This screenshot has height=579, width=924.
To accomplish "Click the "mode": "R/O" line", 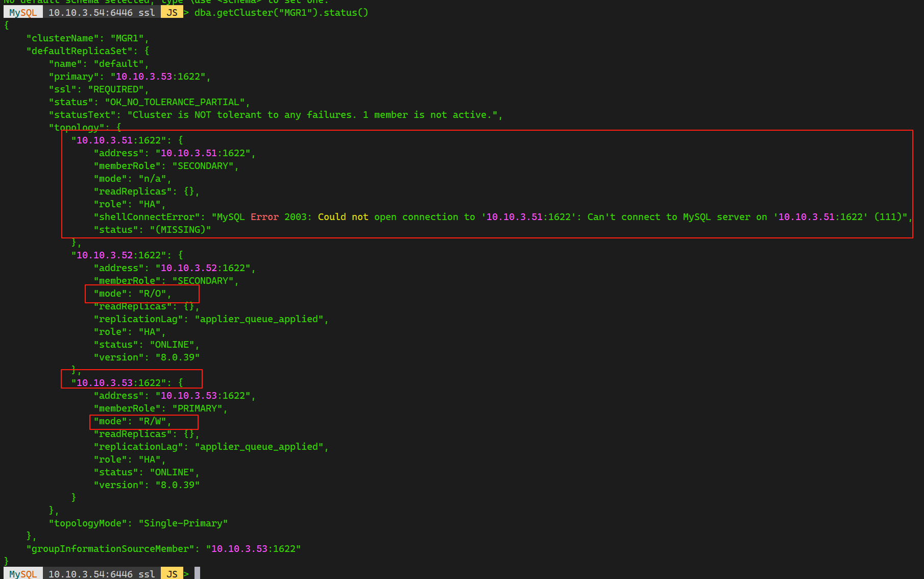I will point(133,294).
